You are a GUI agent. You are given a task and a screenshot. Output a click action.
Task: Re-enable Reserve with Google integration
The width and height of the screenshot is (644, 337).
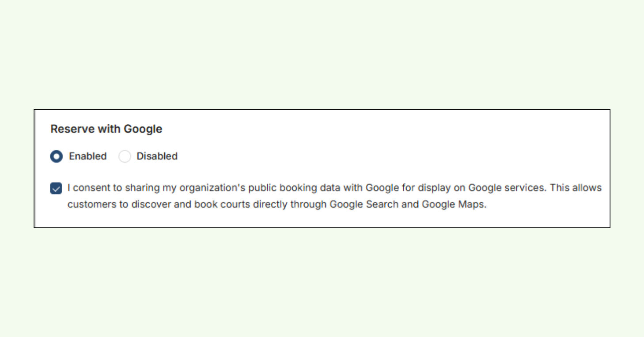tap(56, 156)
